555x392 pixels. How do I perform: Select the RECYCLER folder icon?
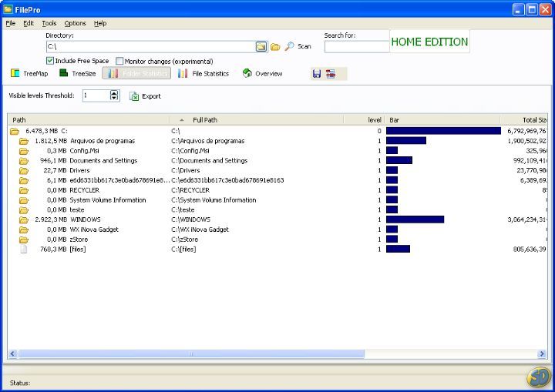point(24,190)
